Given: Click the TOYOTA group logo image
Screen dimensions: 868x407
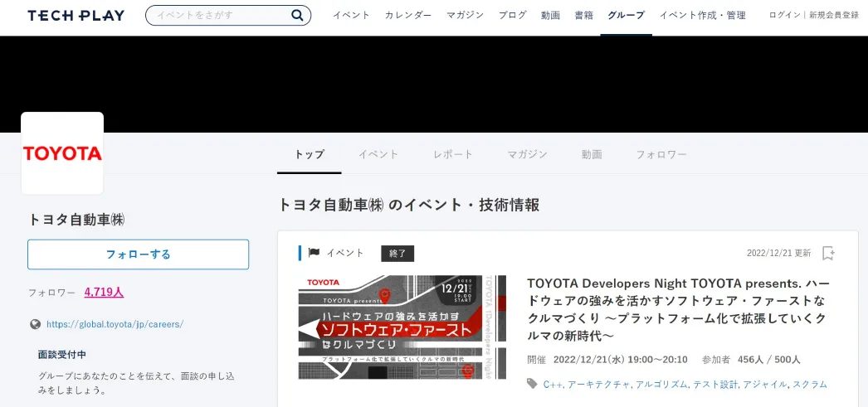Looking at the screenshot, I should coord(62,153).
